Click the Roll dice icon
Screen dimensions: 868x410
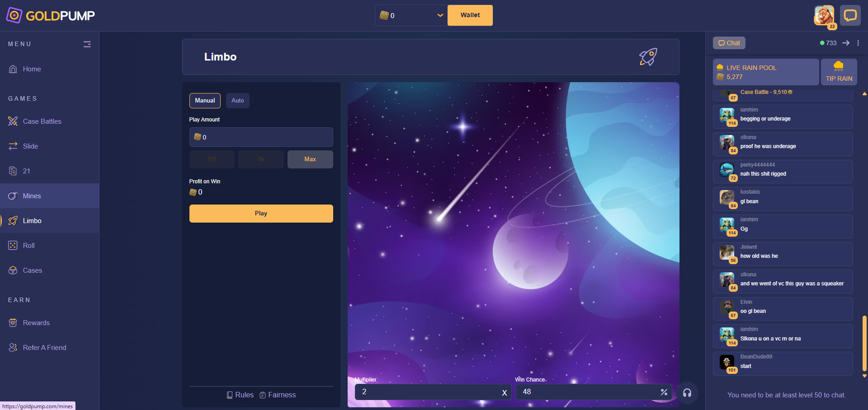13,246
